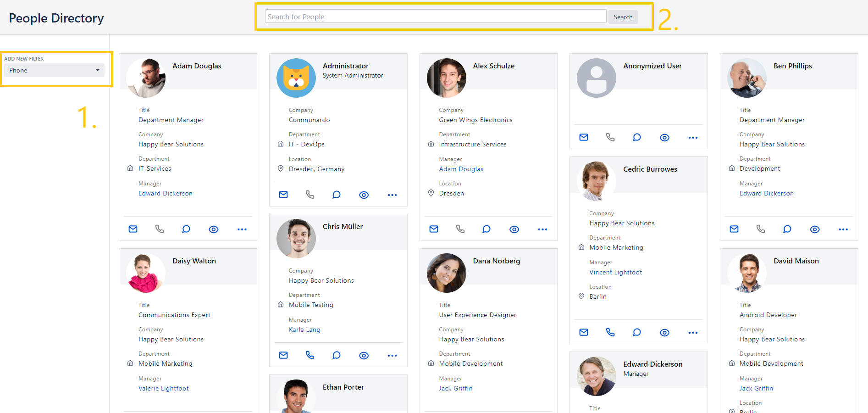Open manager link Edward Dickerson on Adam Douglas's card
Screen dimensions: 868x413
[x=166, y=193]
